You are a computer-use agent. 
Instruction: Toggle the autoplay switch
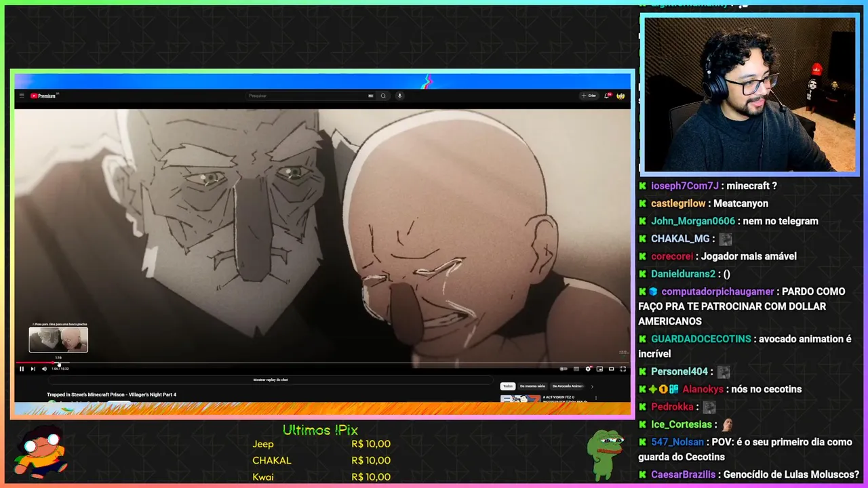(564, 369)
